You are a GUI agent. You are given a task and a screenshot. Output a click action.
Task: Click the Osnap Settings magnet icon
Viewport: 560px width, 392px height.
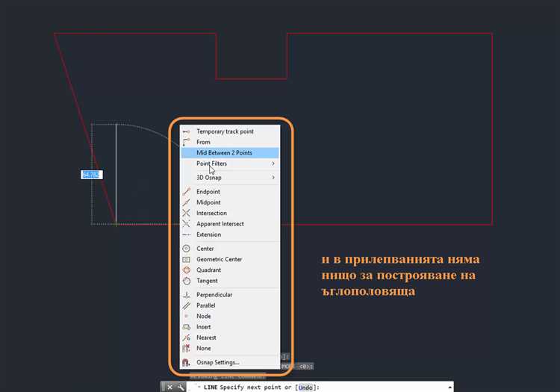186,362
